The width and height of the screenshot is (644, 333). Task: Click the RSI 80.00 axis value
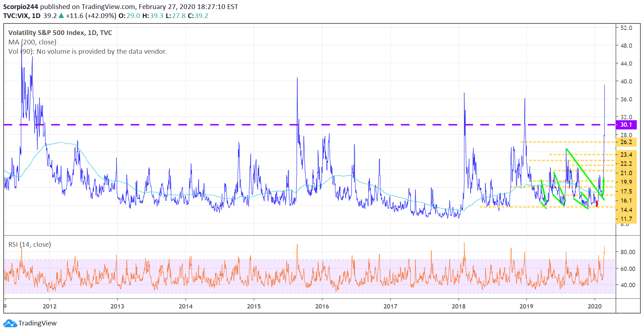(x=628, y=252)
